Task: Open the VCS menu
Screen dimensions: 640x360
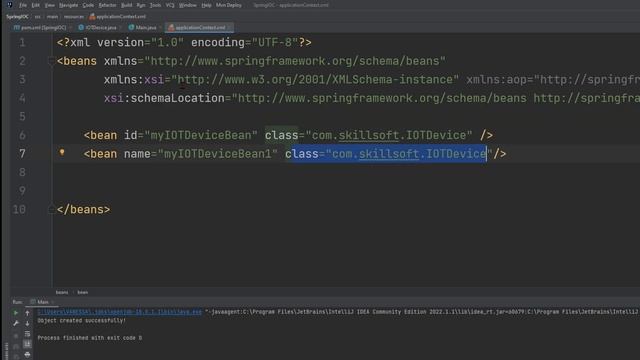Action: coord(170,5)
